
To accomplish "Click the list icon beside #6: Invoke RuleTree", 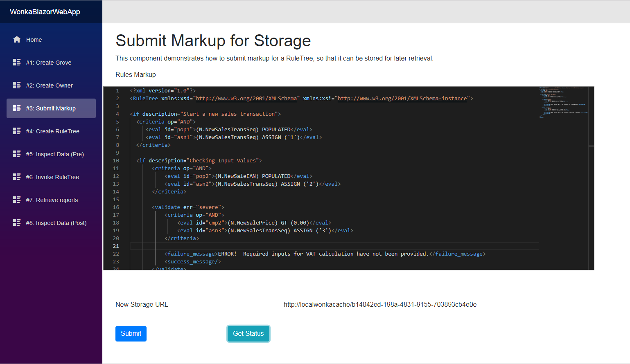I will (17, 177).
